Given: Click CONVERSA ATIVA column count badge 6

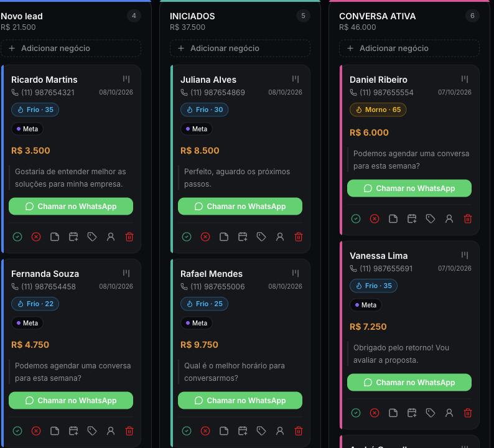Looking at the screenshot, I should [x=472, y=16].
